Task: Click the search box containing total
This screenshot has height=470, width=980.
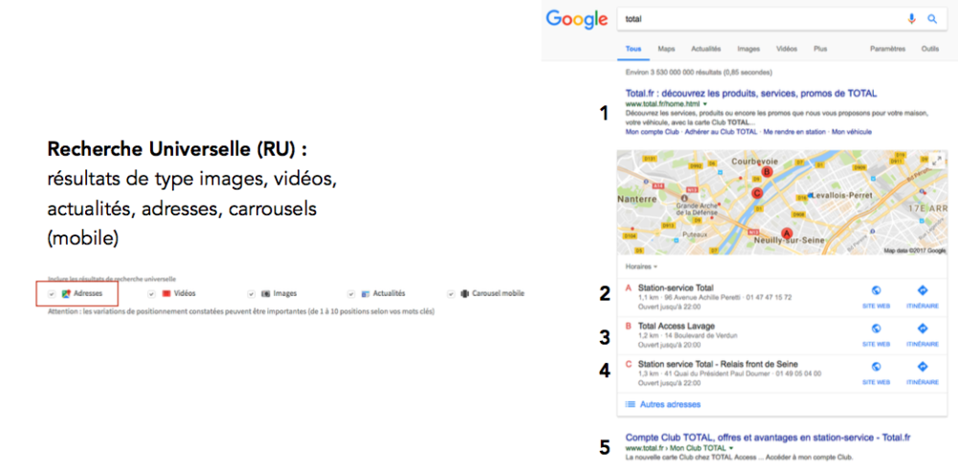Action: [x=759, y=19]
